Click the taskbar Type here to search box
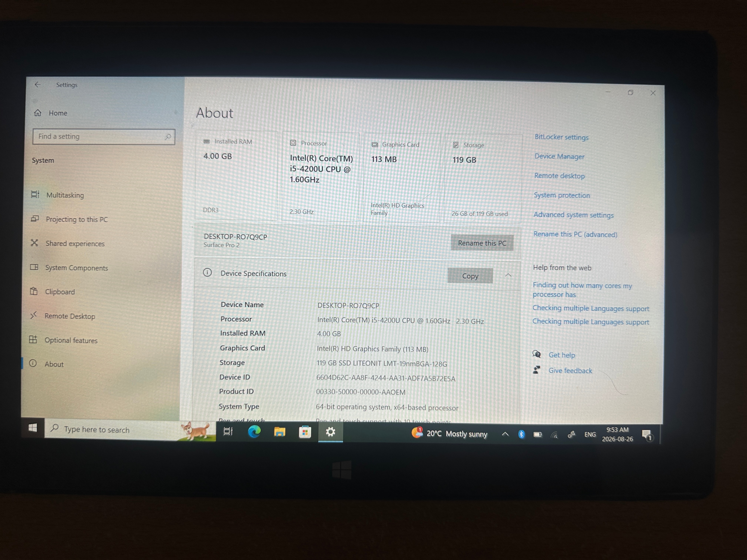This screenshot has height=560, width=747. click(130, 429)
